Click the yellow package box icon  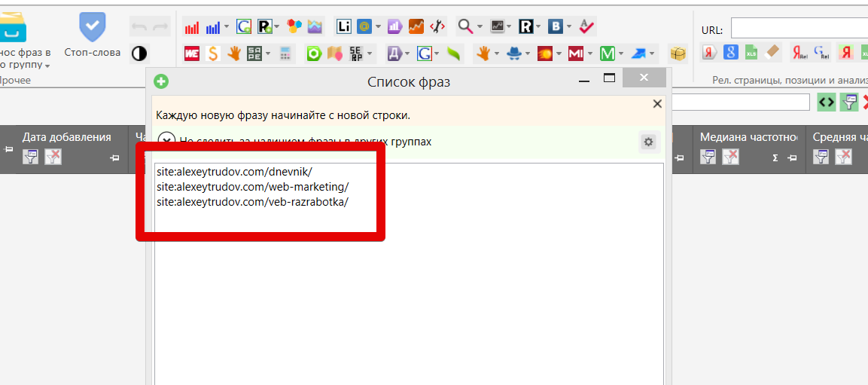678,53
